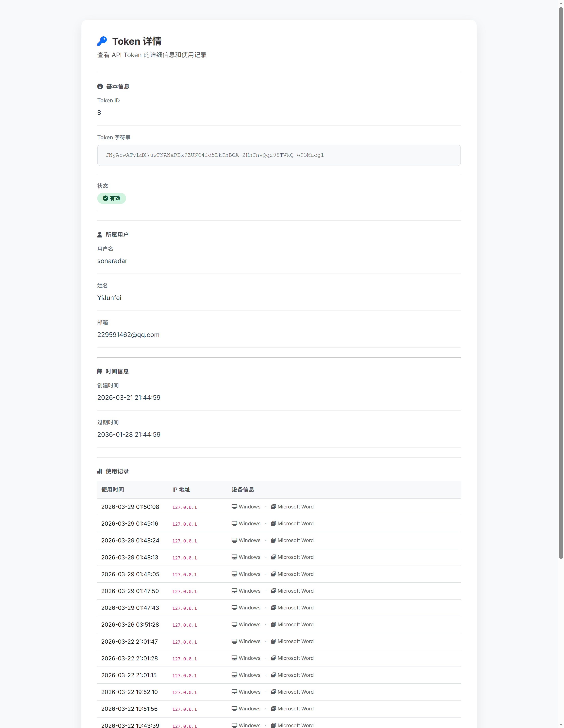564x728 pixels.
Task: Select the Token 字符串 value field
Action: pos(279,155)
